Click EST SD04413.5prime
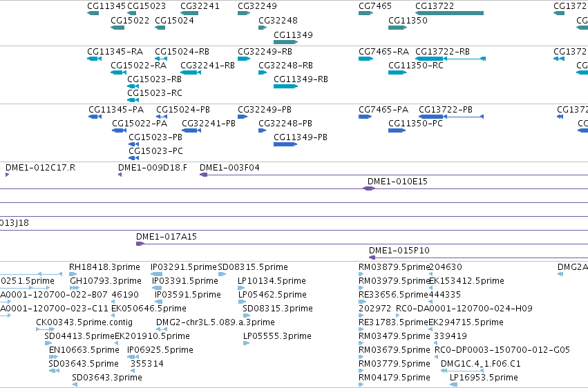 point(79,336)
